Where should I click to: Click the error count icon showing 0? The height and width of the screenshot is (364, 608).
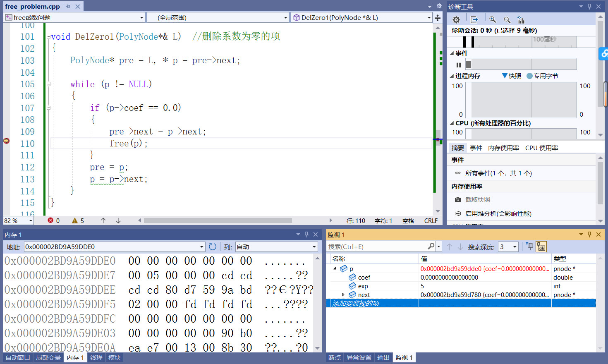click(x=50, y=220)
